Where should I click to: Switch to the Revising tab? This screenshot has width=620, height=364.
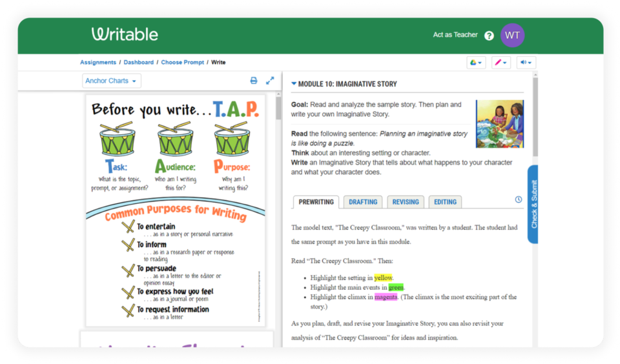point(406,202)
